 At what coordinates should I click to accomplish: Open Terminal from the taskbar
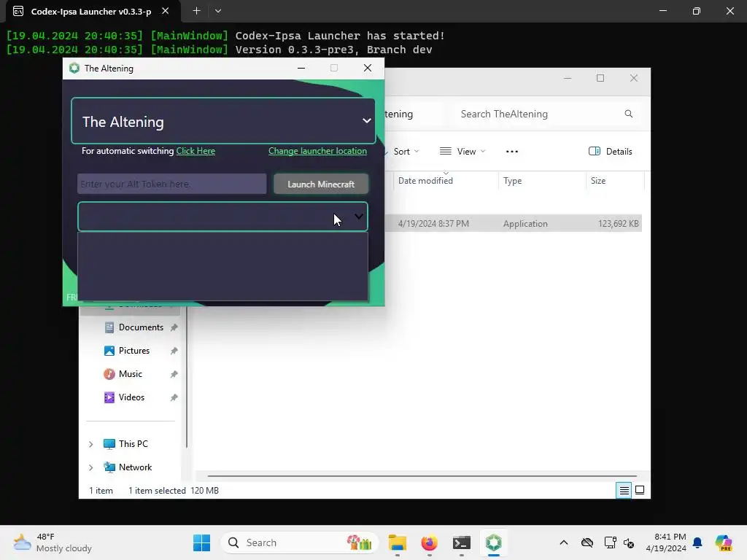tap(461, 542)
